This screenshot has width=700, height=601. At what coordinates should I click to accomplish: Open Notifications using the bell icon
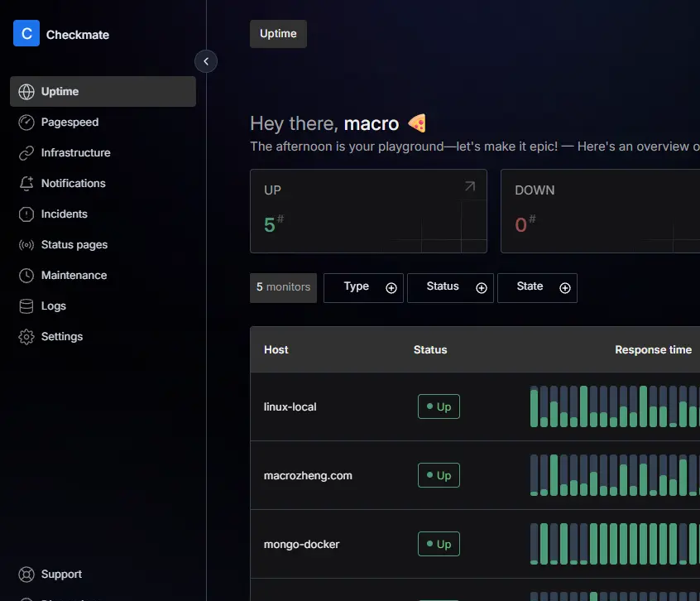click(26, 184)
